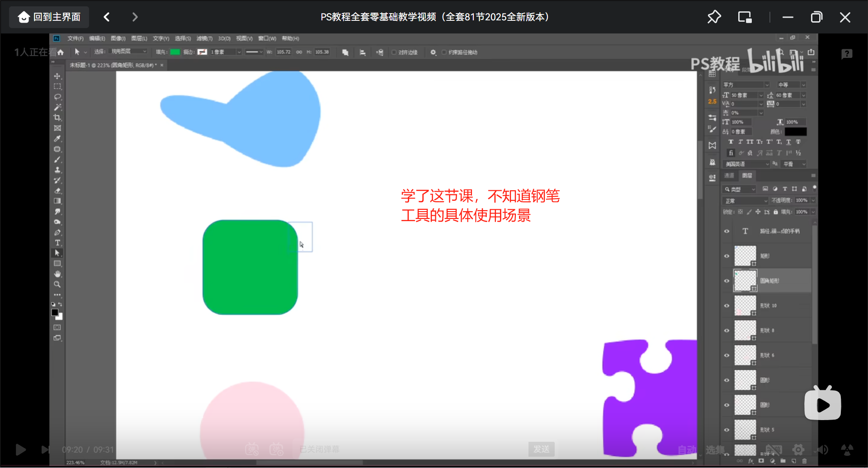868x468 pixels.
Task: Click the foreground color swatch in toolbar
Action: pyautogui.click(x=55, y=312)
